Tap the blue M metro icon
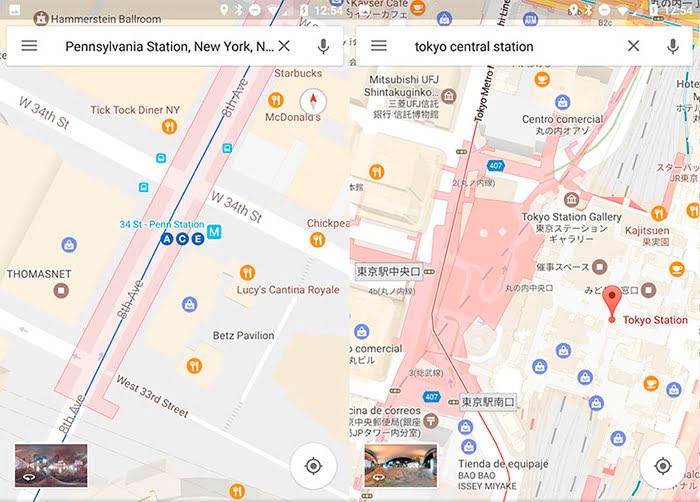This screenshot has width=700, height=502. tap(214, 232)
